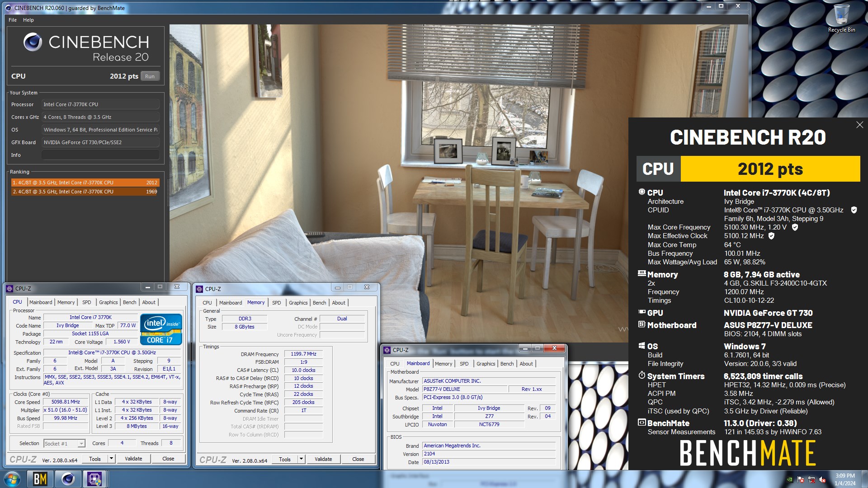The height and width of the screenshot is (488, 868).
Task: Click Validate in CPU-Z Memory window
Action: [x=323, y=459]
